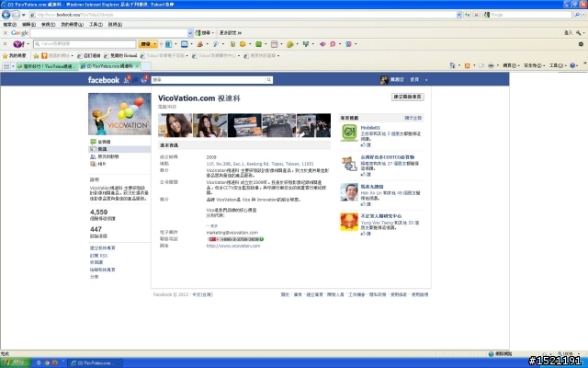The width and height of the screenshot is (588, 368).
Task: Click the browser Forward arrow button
Action: point(16,15)
